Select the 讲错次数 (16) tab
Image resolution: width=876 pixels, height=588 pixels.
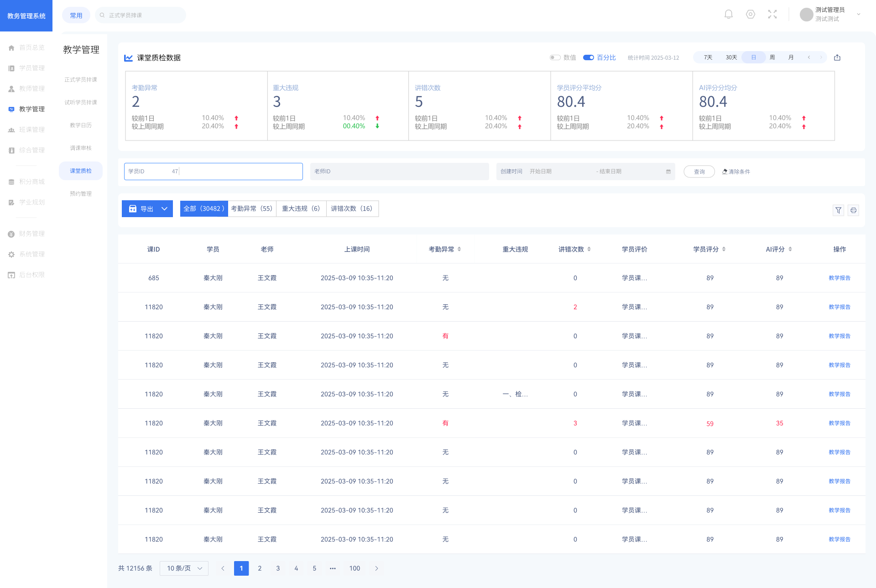352,208
